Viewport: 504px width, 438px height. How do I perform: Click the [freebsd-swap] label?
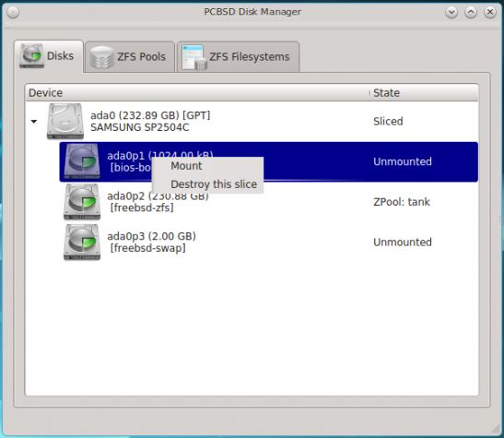pos(147,248)
